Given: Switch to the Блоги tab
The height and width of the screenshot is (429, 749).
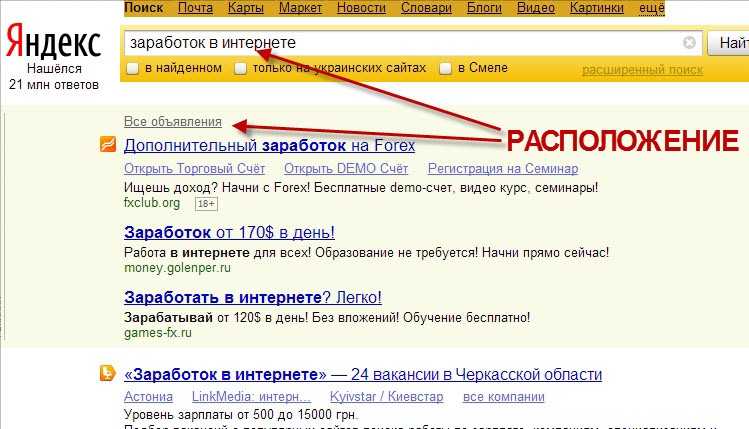Looking at the screenshot, I should click(484, 8).
